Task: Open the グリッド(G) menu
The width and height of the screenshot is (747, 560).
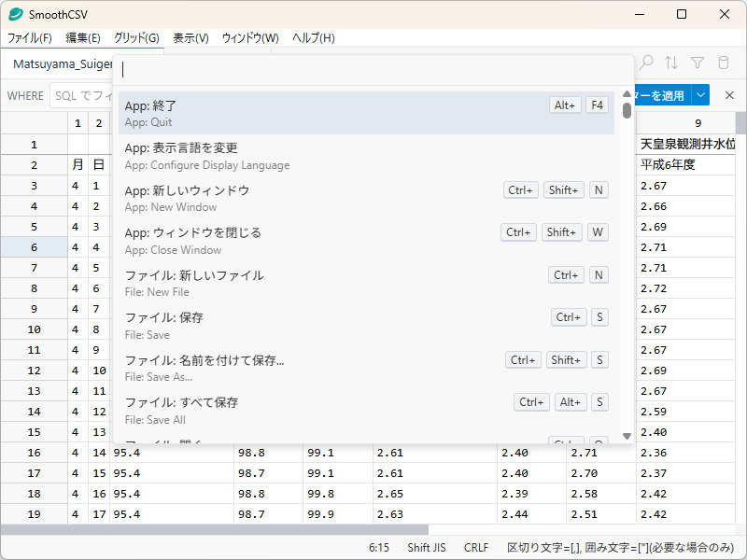Action: (137, 38)
